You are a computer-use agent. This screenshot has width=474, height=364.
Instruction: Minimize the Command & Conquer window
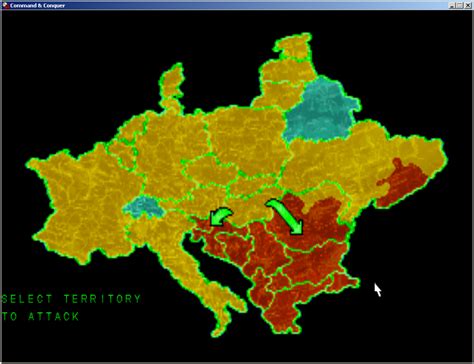pos(452,5)
